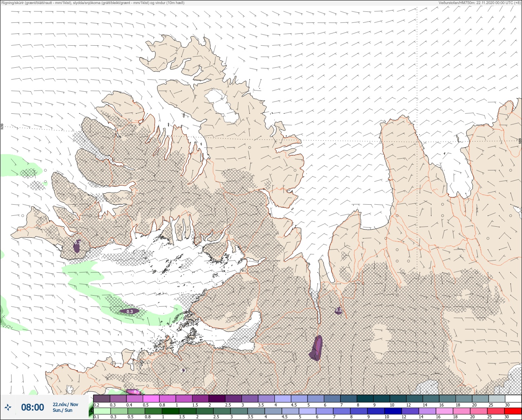This screenshot has height=420, width=522.
Task: Click the Rigning/skúrir legend description header
Action: pyautogui.click(x=93, y=2)
